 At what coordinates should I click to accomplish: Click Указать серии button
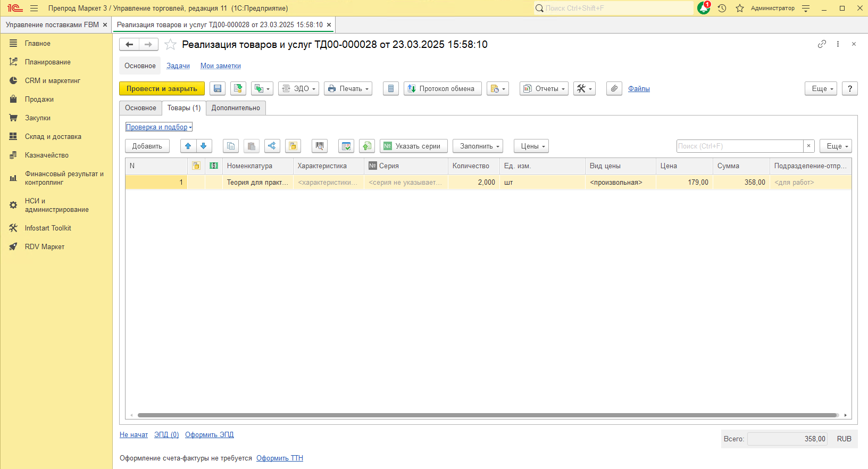pyautogui.click(x=414, y=146)
